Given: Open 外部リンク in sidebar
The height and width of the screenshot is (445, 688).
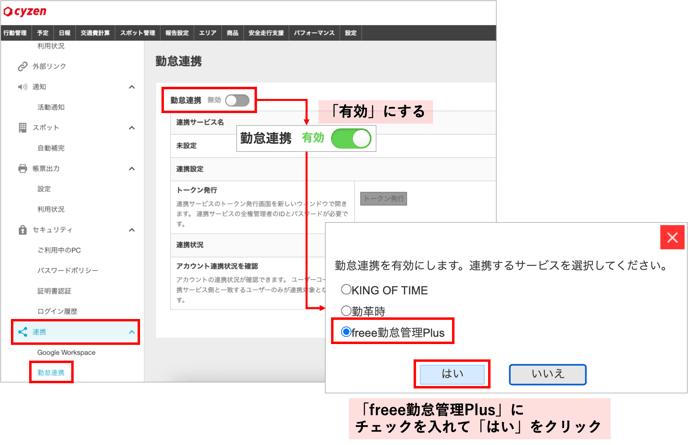Looking at the screenshot, I should (x=49, y=66).
